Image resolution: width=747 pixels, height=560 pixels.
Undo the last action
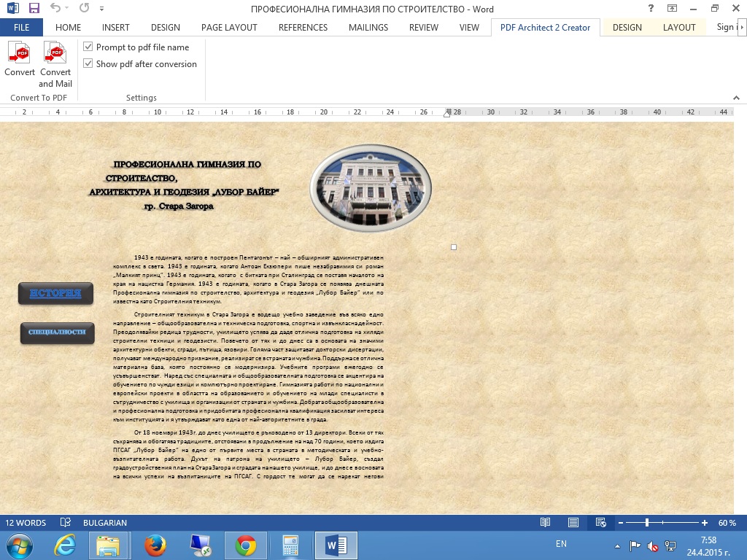[56, 9]
